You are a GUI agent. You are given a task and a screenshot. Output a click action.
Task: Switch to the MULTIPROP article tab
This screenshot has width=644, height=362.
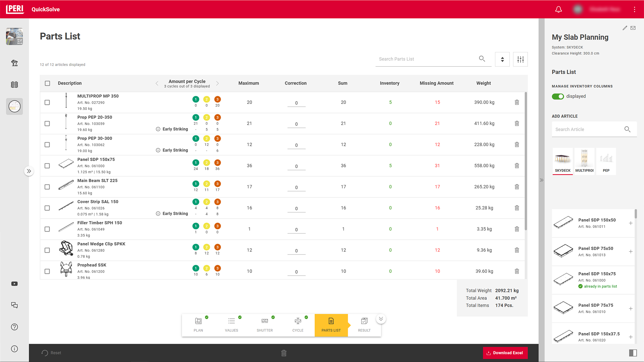point(584,161)
